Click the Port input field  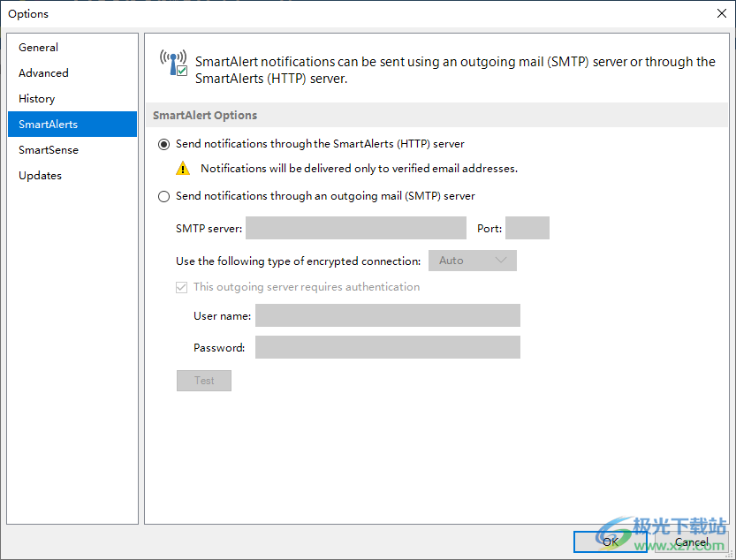(x=527, y=228)
